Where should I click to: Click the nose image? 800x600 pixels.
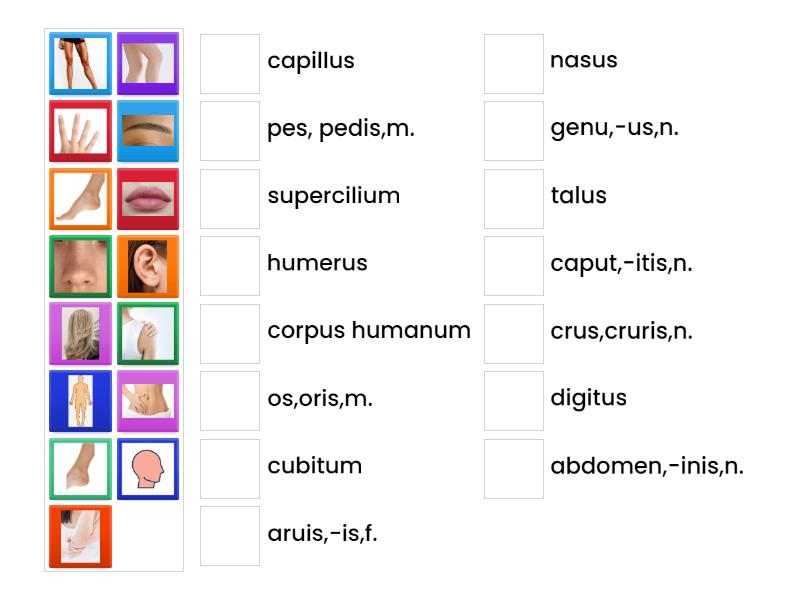(80, 266)
